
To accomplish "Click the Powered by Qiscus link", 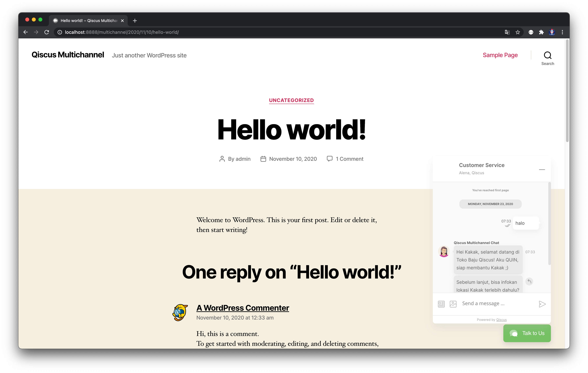I will tap(501, 320).
